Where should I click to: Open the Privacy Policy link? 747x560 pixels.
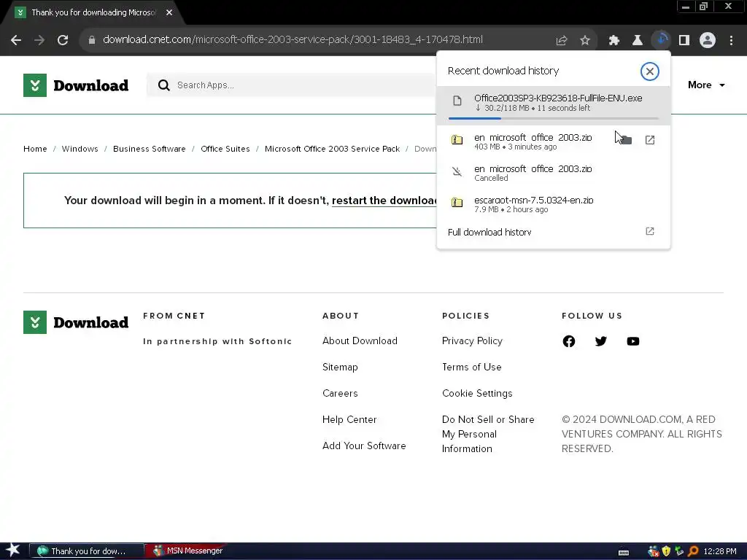tap(472, 341)
